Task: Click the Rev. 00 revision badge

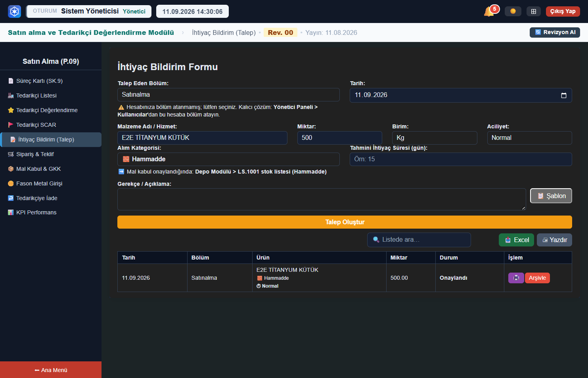Action: [x=280, y=32]
